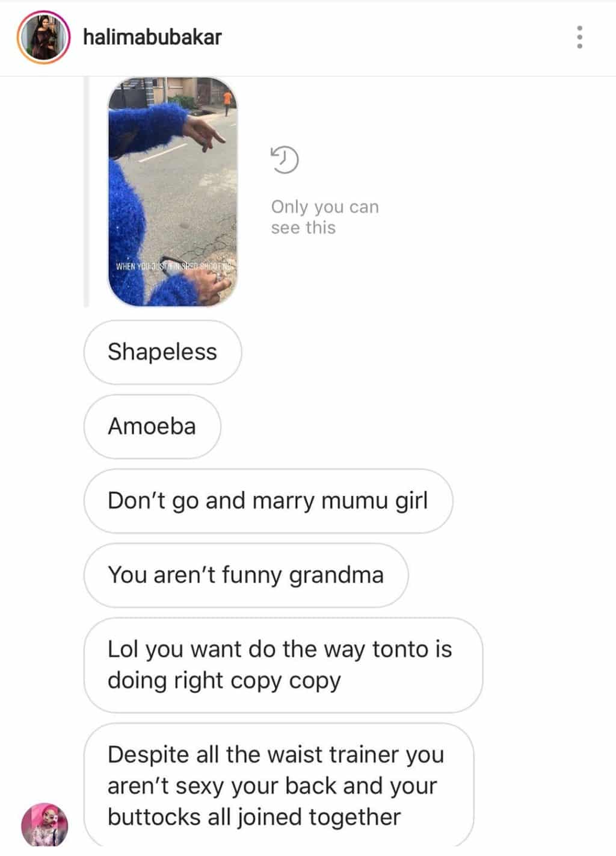Select the "Amoeba" message bubble
This screenshot has width=616, height=856.
(152, 427)
